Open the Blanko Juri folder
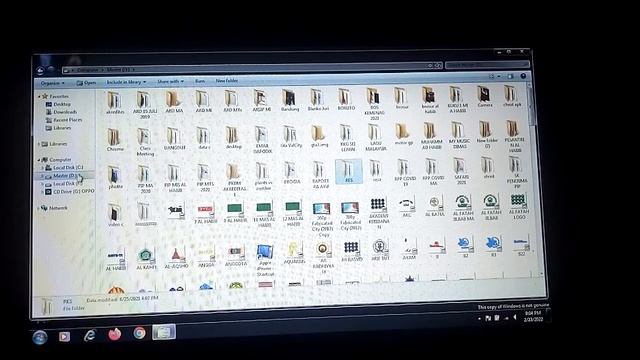 coord(318,100)
